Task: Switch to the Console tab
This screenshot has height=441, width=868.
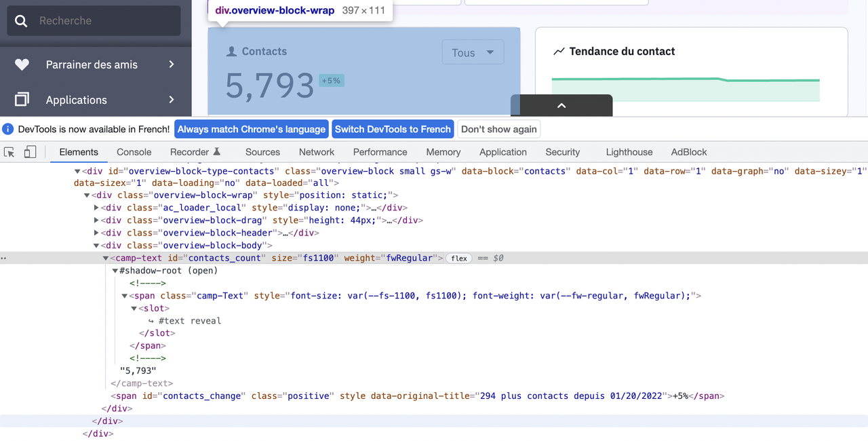Action: tap(134, 152)
